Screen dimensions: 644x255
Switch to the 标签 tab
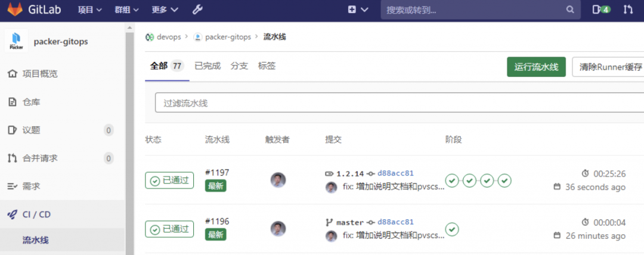point(267,66)
